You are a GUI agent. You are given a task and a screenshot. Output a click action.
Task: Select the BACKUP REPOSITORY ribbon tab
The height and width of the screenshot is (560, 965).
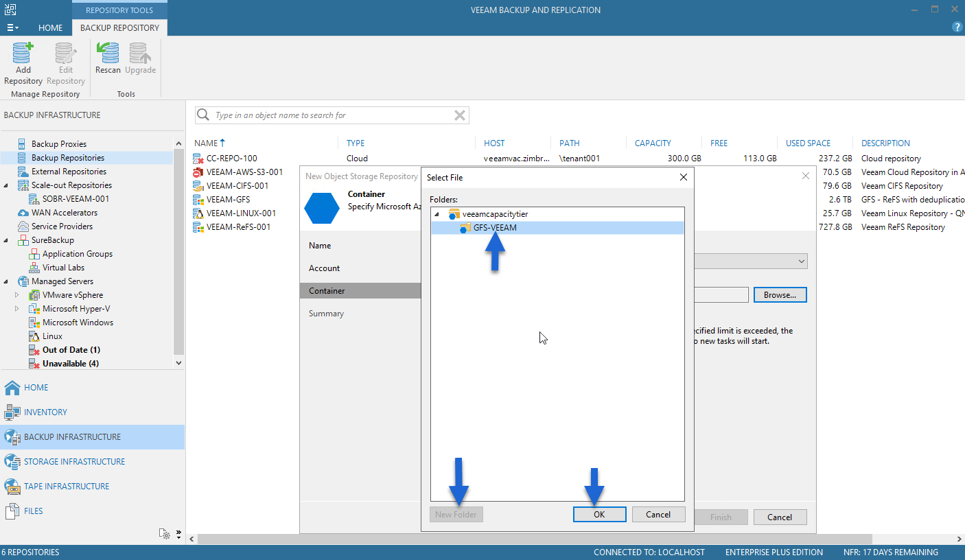[x=119, y=28]
